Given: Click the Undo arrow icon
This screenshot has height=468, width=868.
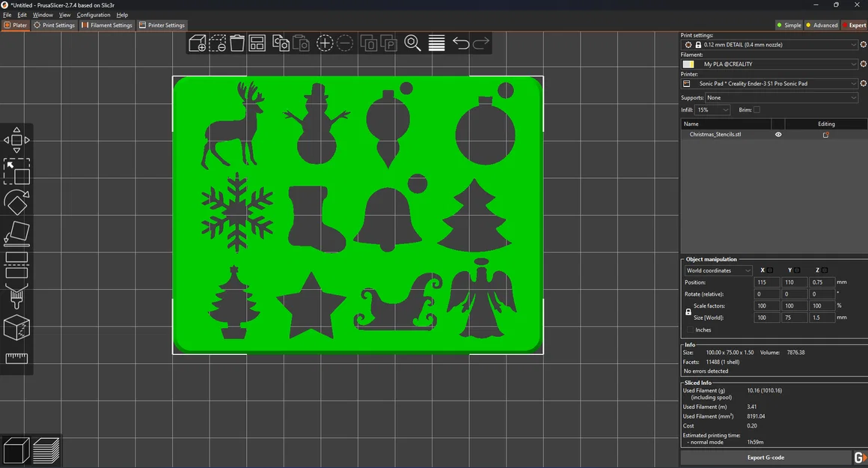Looking at the screenshot, I should [x=461, y=43].
